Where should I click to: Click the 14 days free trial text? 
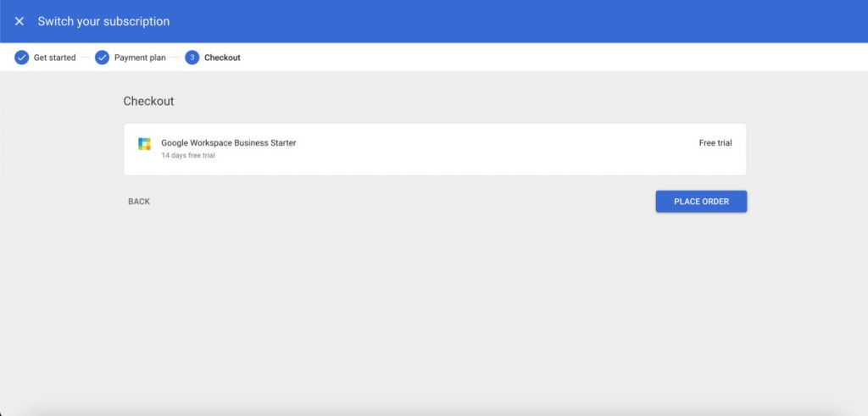(x=188, y=155)
